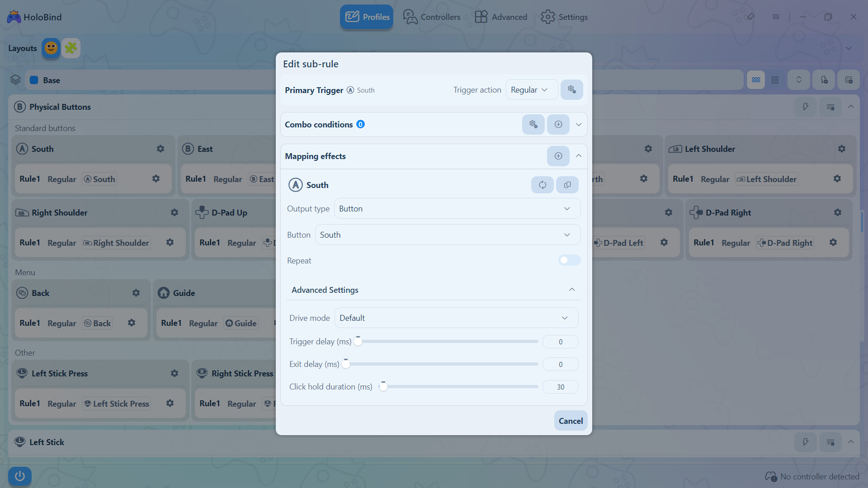This screenshot has height=488, width=868.
Task: Select the smiley face layout
Action: pos(51,48)
